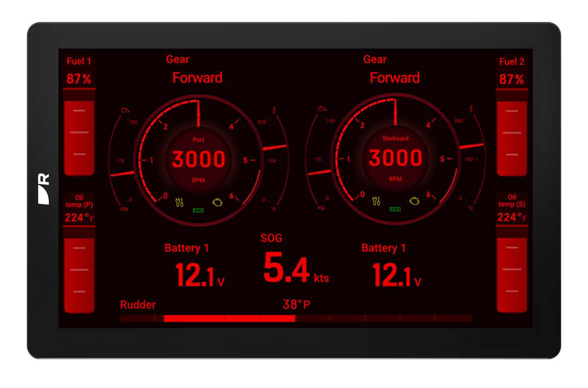Tap the Fuel 2 label
This screenshot has width=588, height=388.
[x=512, y=62]
